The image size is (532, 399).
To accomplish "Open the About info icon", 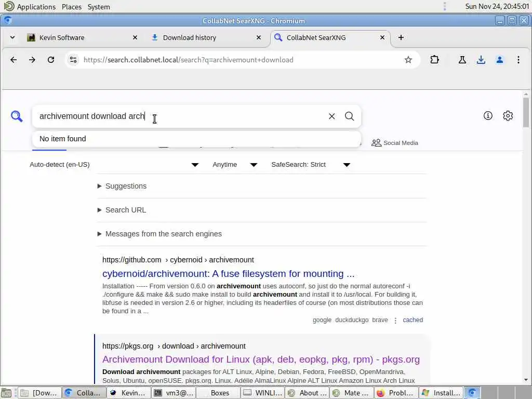I will pos(488,116).
